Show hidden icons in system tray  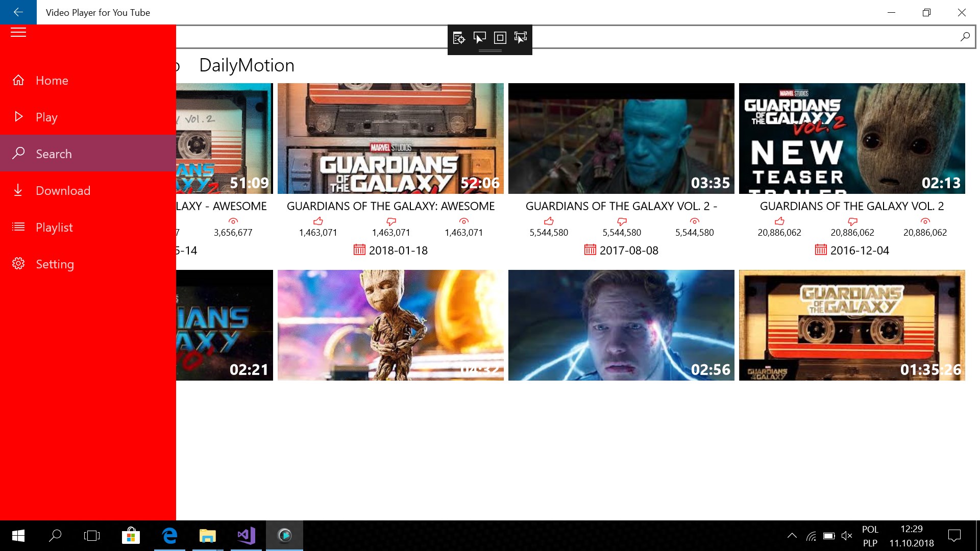792,536
